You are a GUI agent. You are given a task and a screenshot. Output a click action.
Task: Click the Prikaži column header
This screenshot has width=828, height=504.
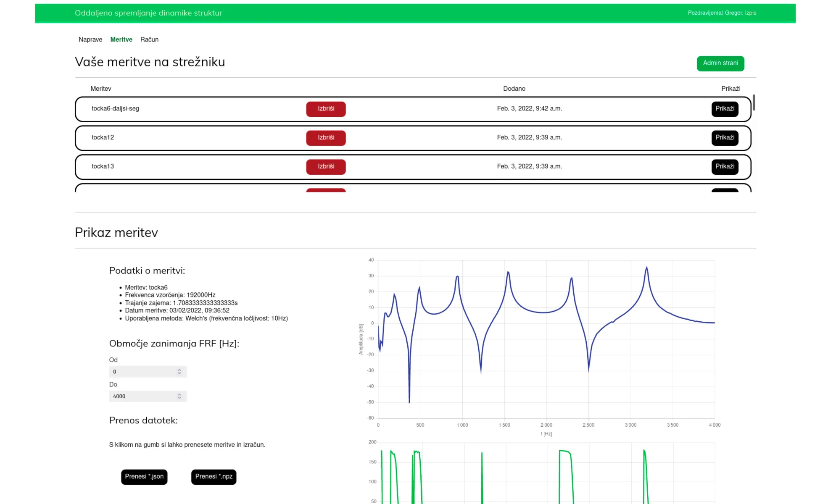[730, 89]
